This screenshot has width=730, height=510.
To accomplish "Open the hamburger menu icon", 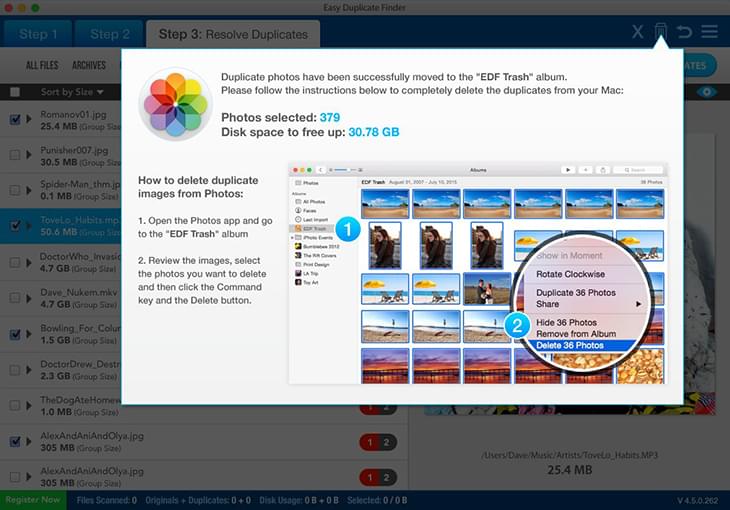I will point(710,32).
